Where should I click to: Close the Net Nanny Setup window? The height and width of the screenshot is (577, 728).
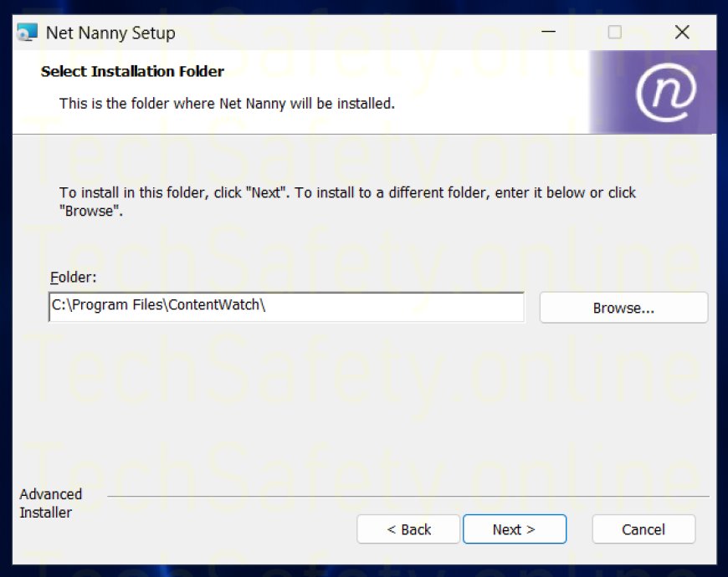click(x=682, y=33)
